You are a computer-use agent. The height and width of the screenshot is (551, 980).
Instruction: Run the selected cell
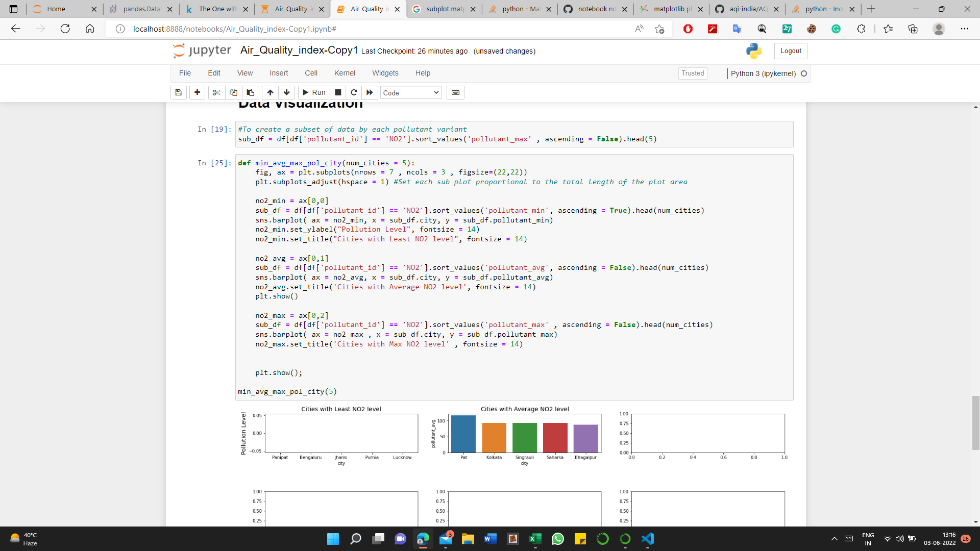[314, 92]
